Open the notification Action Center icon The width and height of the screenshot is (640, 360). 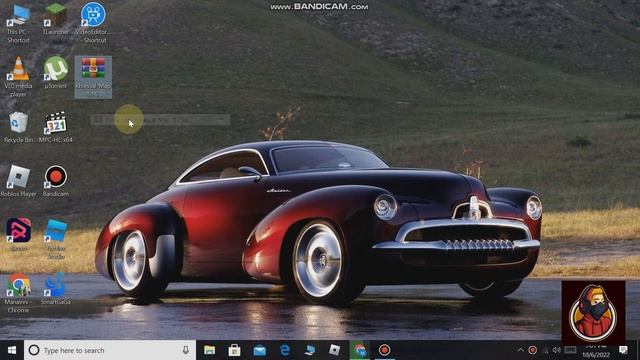(x=623, y=350)
